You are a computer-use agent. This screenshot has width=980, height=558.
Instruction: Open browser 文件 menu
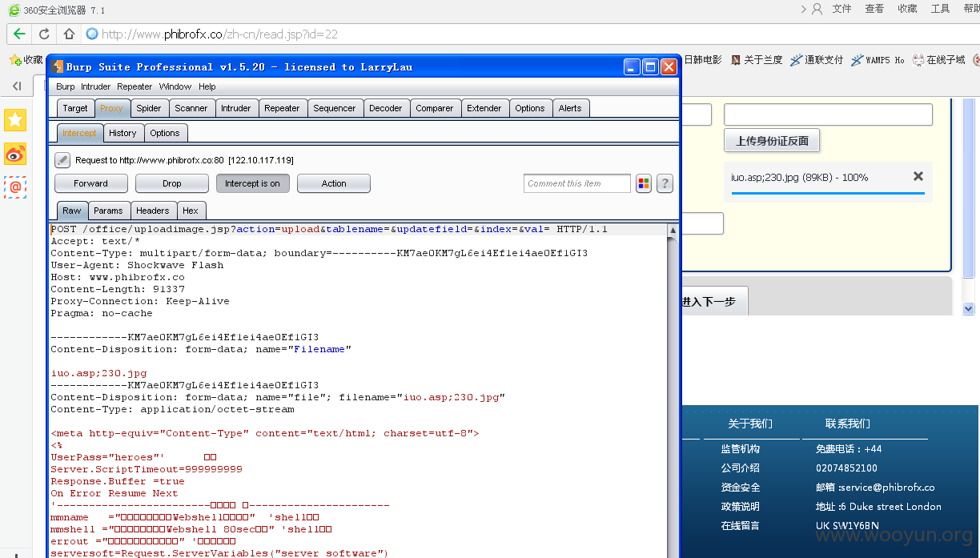(x=842, y=9)
